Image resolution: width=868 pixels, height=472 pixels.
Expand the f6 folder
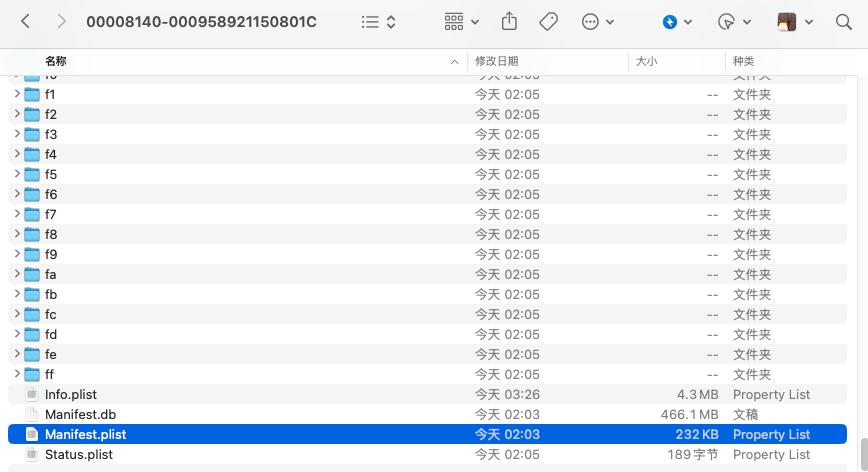[17, 194]
